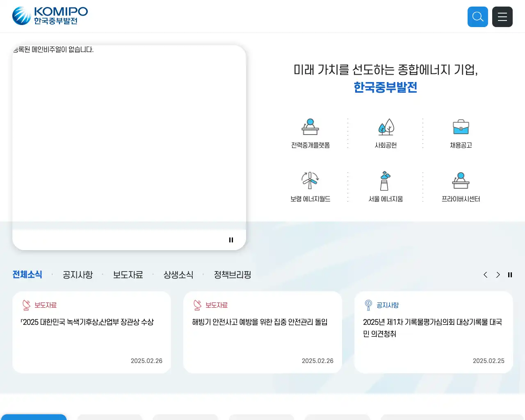This screenshot has width=525, height=420.
Task: Switch to the 정책브리핑 tab
Action: pos(233,274)
